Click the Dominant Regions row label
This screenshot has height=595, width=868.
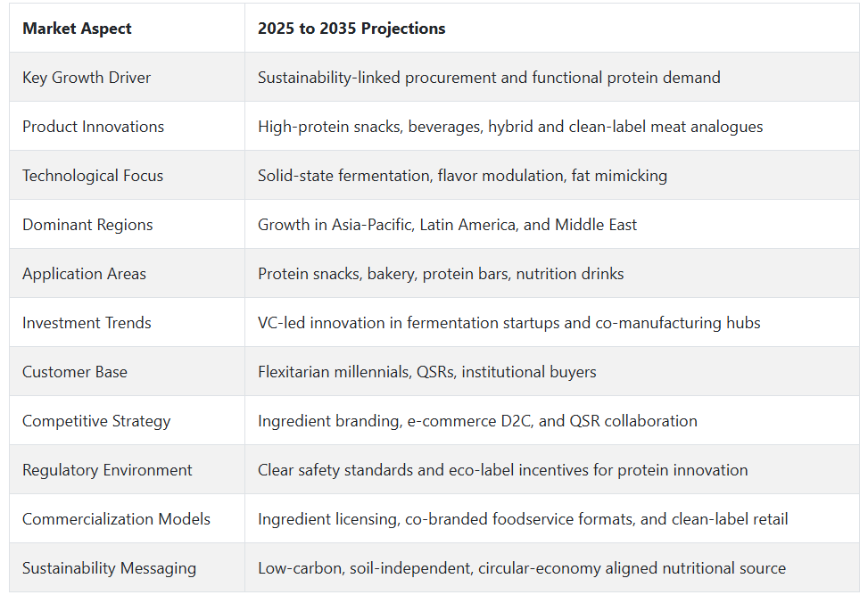pos(87,225)
